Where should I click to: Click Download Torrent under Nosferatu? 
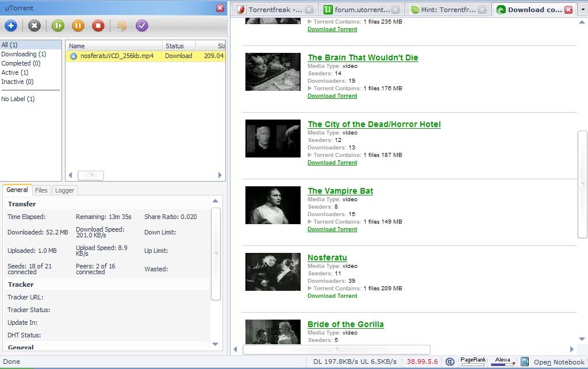pos(332,296)
